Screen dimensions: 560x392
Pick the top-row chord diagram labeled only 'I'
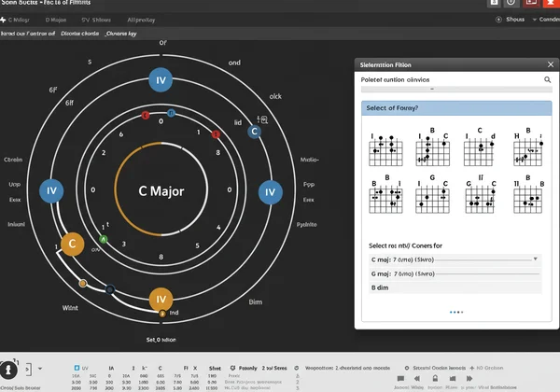point(385,150)
